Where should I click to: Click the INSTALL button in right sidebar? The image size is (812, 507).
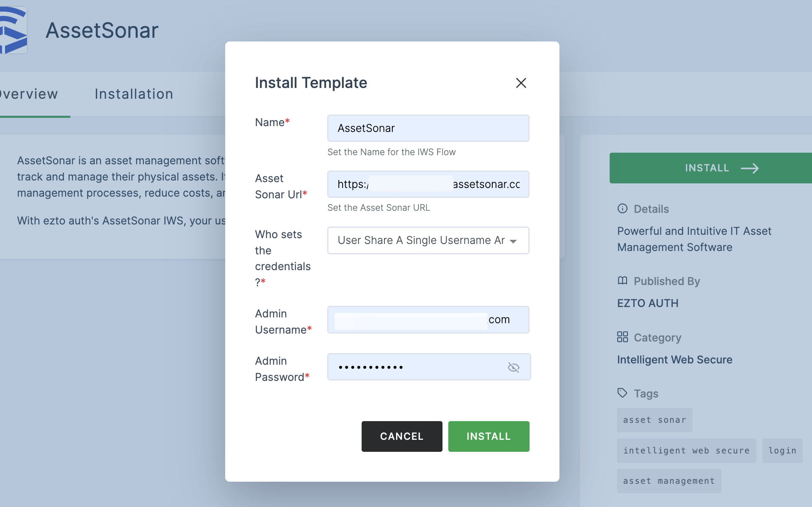pyautogui.click(x=710, y=168)
